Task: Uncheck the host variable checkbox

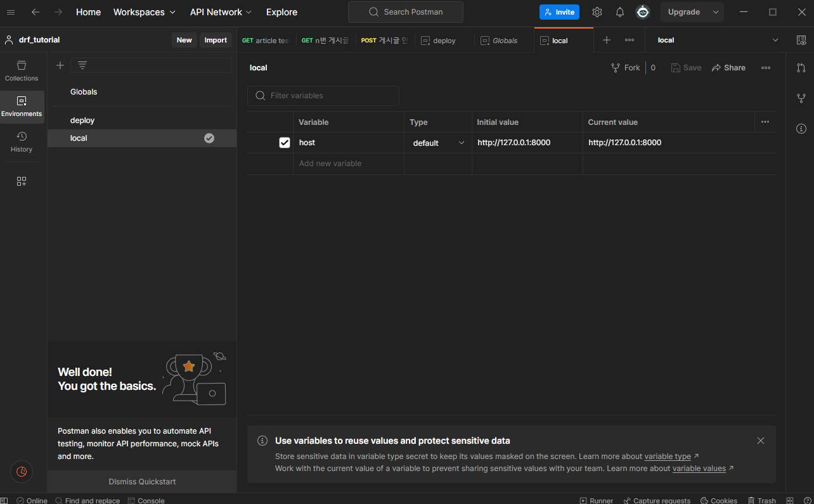Action: coord(285,143)
